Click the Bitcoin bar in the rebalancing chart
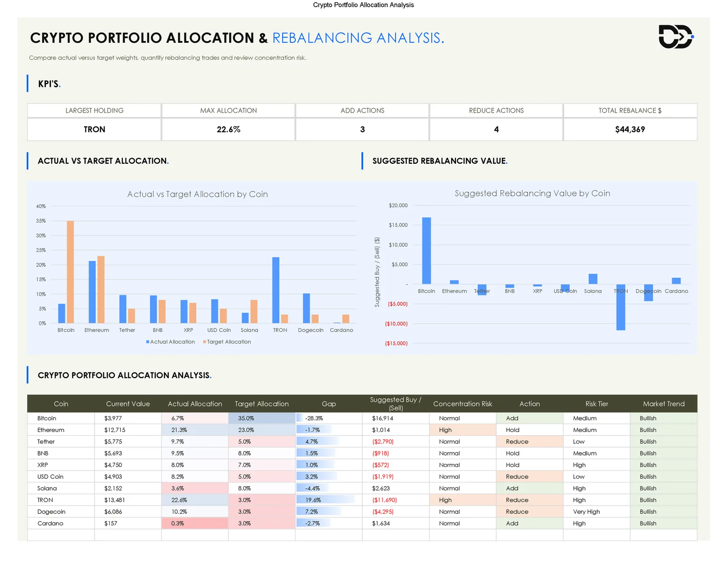This screenshot has width=728, height=562. click(x=426, y=251)
